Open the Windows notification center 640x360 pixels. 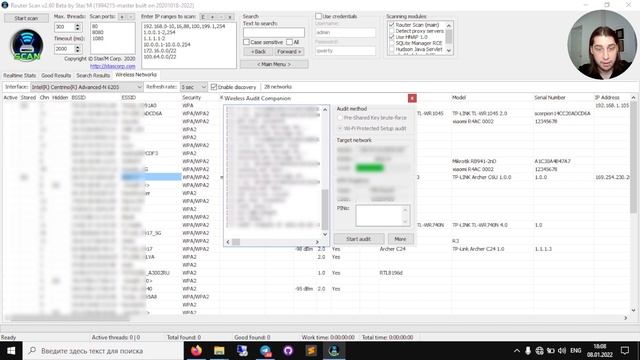coord(624,351)
